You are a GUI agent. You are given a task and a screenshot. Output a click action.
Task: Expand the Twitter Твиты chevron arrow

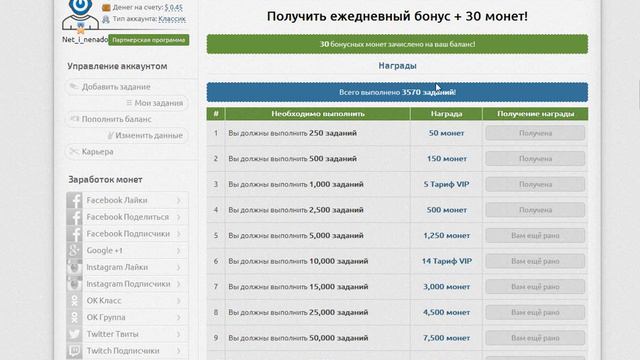point(179,334)
